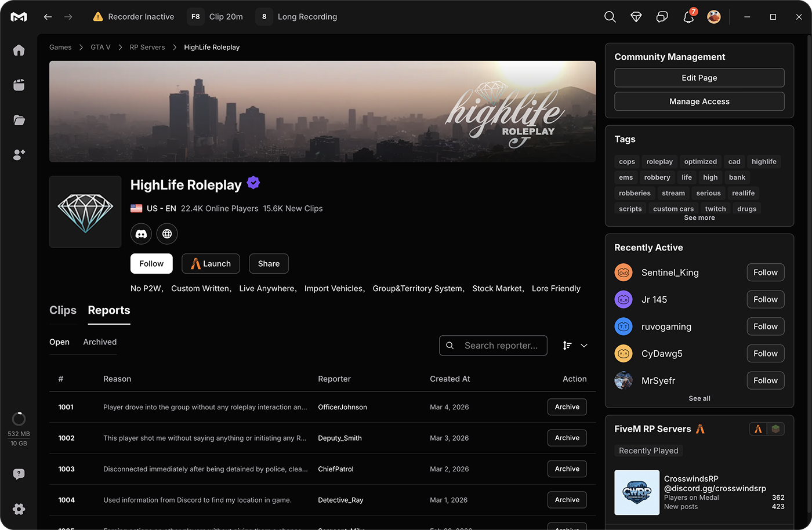This screenshot has height=530, width=812.
Task: Click the storage usage indicator ring
Action: (19, 419)
